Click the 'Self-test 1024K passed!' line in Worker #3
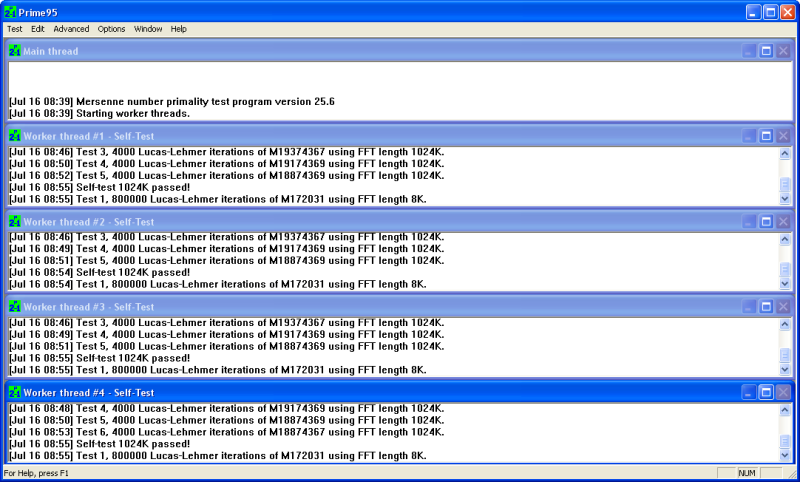Screen dimensions: 800x482 [x=99, y=358]
